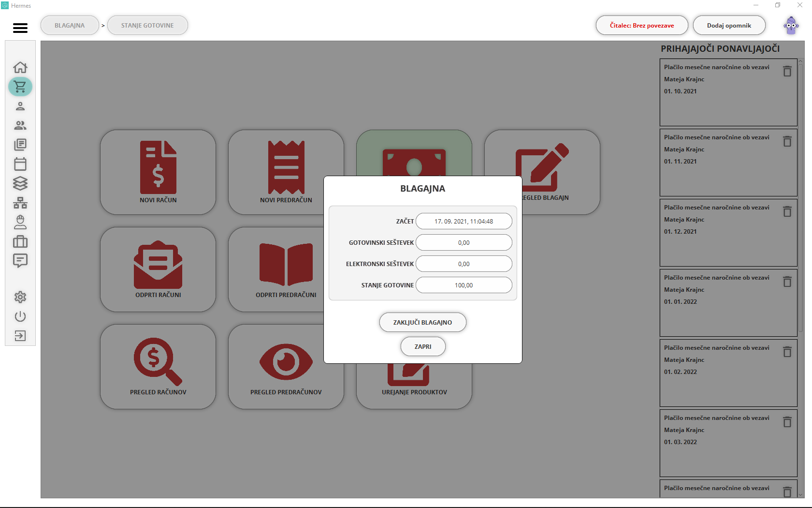Open the hamburger menu
Image resolution: width=812 pixels, height=508 pixels.
[20, 28]
